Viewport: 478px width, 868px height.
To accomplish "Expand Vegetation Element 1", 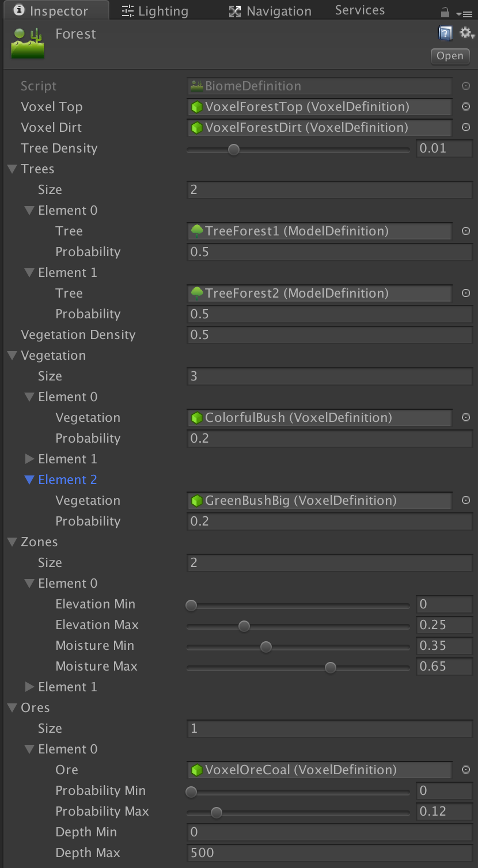I will 30,459.
